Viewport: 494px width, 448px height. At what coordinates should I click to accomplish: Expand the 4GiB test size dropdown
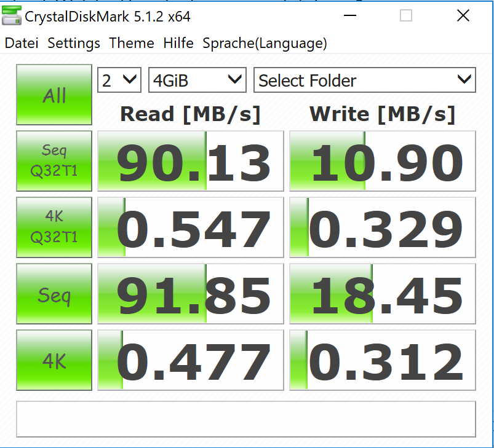coord(197,80)
